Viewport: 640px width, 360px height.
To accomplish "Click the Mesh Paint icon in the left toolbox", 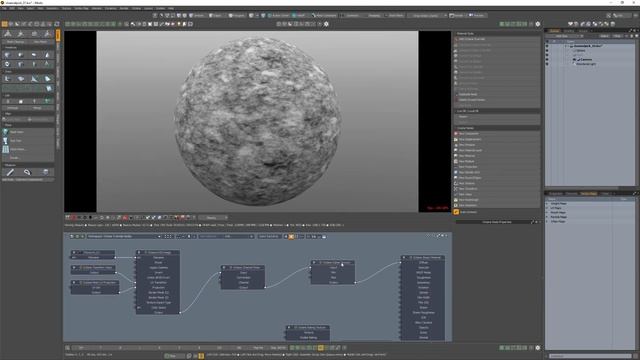I will (5, 132).
